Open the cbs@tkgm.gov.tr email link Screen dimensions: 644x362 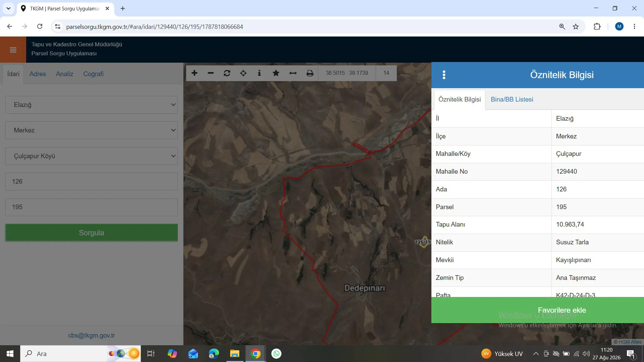pos(92,335)
